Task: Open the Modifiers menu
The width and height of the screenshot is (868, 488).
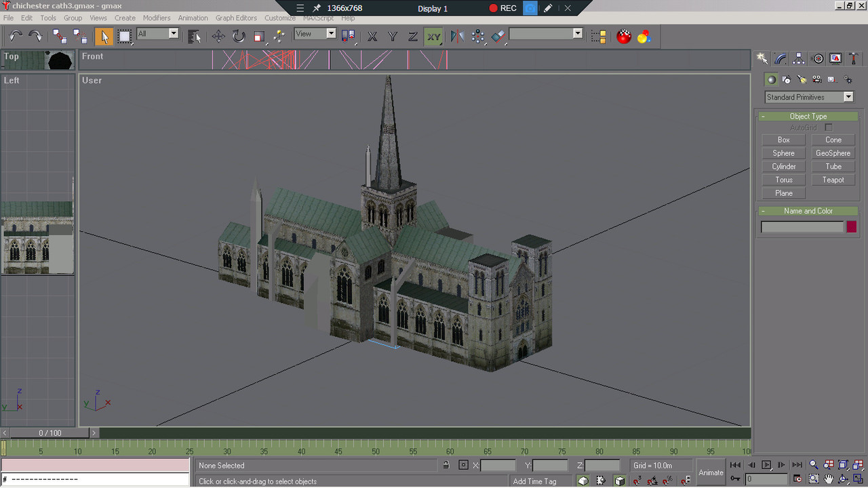Action: click(x=157, y=18)
